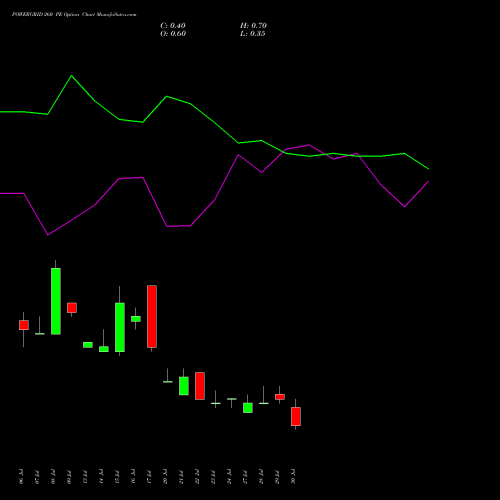Select the open value O: 0.60
The width and height of the screenshot is (500, 500).
pyautogui.click(x=173, y=34)
